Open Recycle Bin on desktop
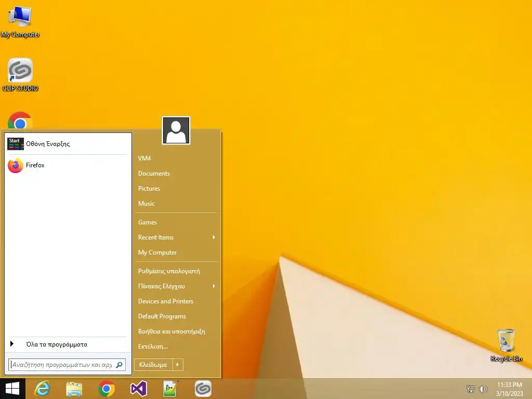Image resolution: width=532 pixels, height=399 pixels. (x=506, y=345)
